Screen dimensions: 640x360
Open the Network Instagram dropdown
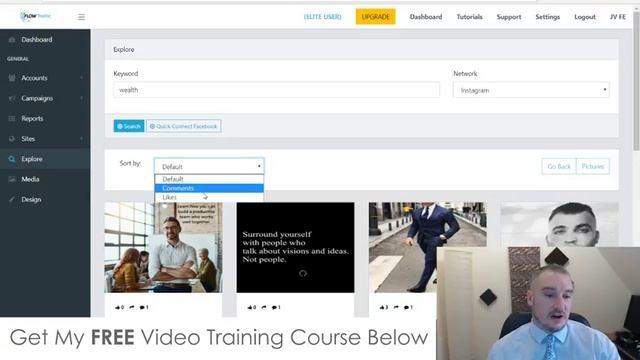[x=531, y=90]
